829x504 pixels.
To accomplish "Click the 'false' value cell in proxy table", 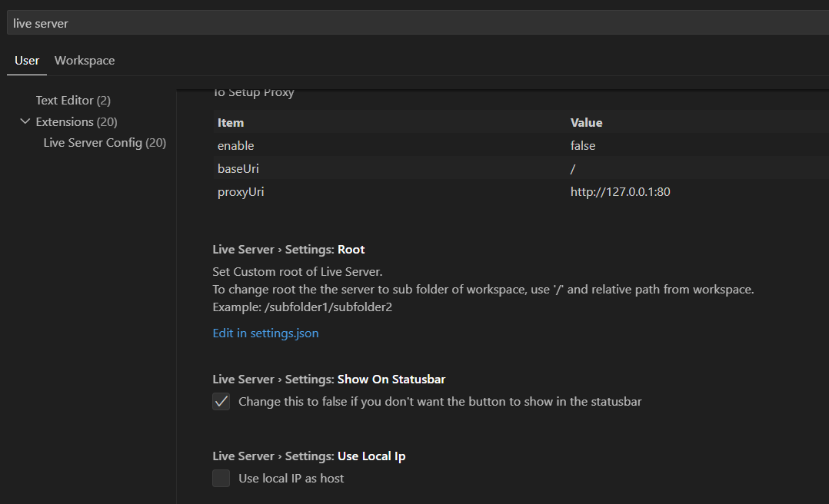I will (583, 146).
